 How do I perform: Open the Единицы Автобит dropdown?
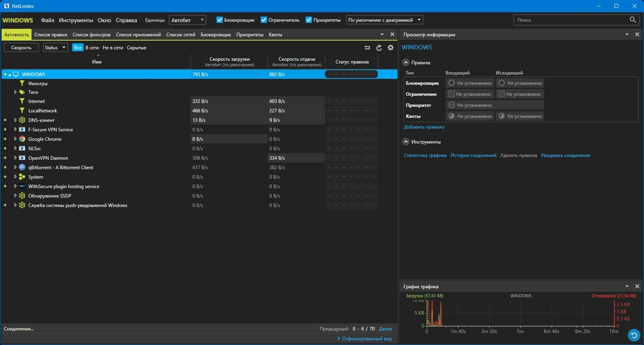pos(187,20)
